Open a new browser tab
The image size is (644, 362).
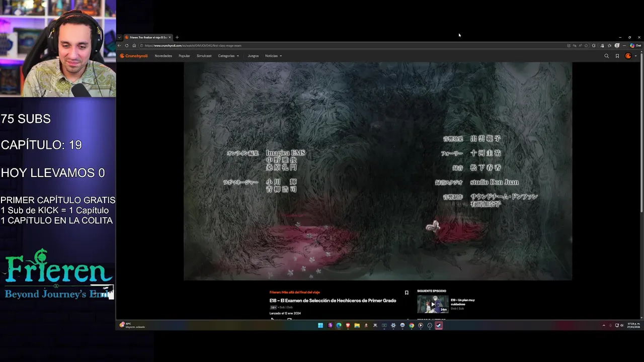[177, 37]
